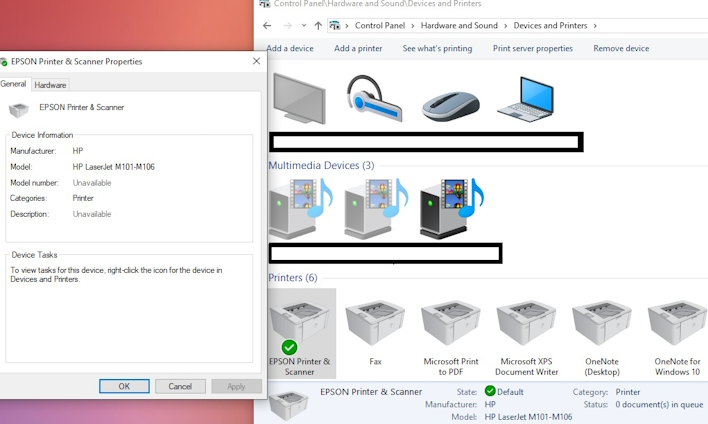708x424 pixels.
Task: Select Microsoft XPS Document Writer icon
Action: pyautogui.click(x=526, y=325)
